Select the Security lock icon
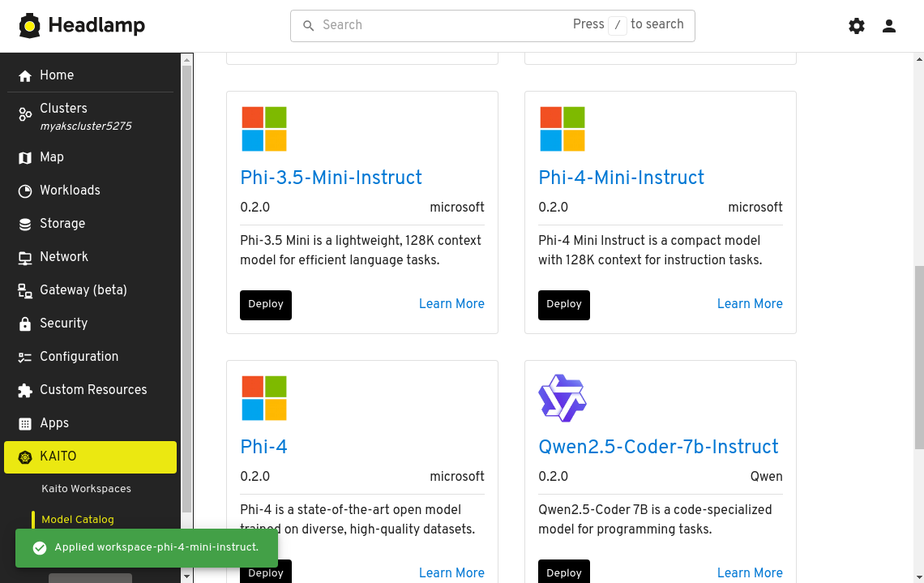This screenshot has height=583, width=924. tap(25, 324)
